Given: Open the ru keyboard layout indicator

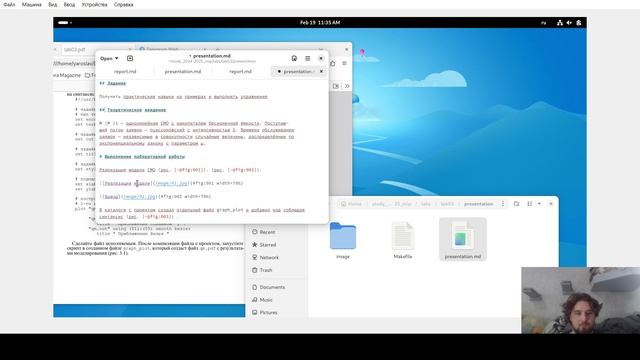Looking at the screenshot, I should coord(543,23).
